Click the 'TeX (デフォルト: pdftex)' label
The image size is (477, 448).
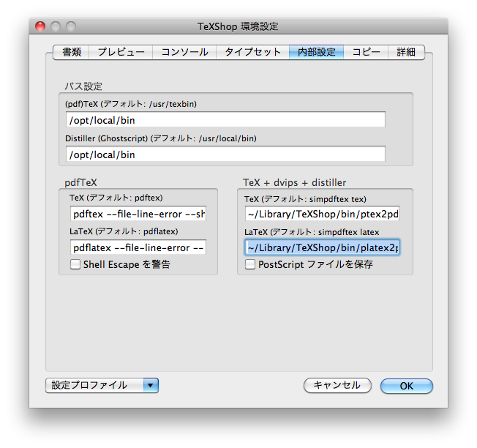coord(116,198)
